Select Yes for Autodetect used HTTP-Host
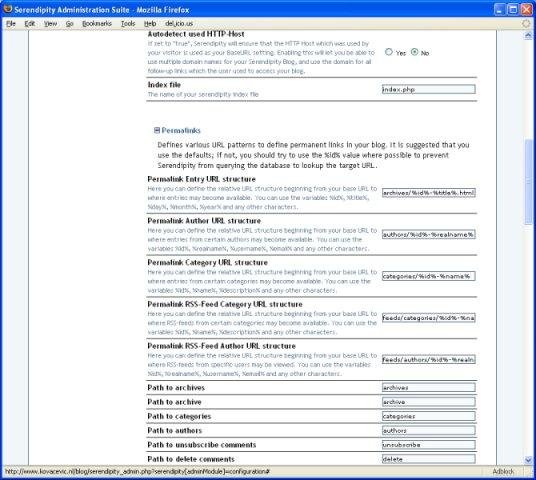Screen dimensions: 536x480 (389, 52)
